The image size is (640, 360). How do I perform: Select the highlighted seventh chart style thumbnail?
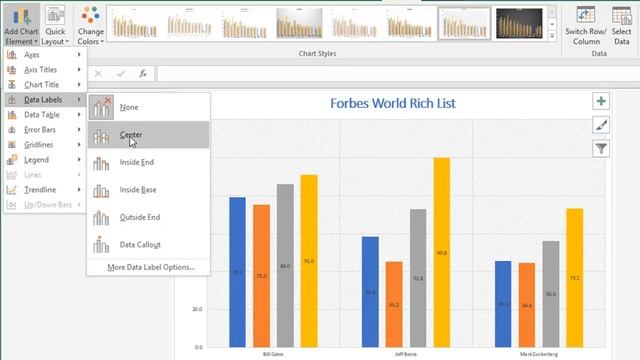point(464,23)
